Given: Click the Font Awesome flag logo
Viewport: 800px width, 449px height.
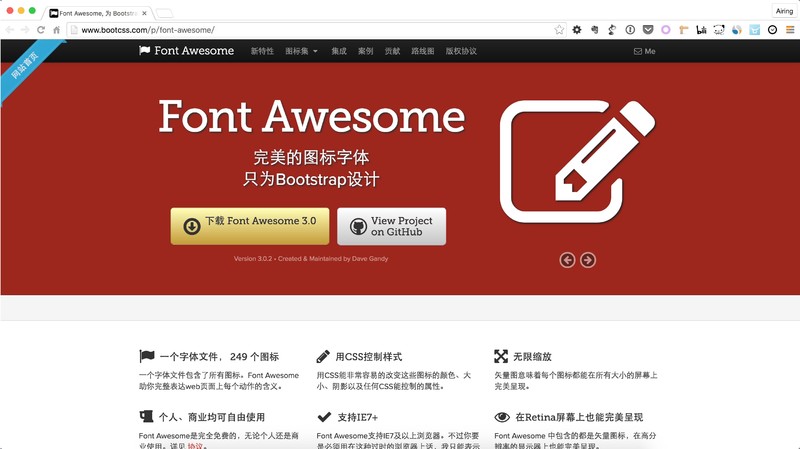Looking at the screenshot, I should 144,51.
